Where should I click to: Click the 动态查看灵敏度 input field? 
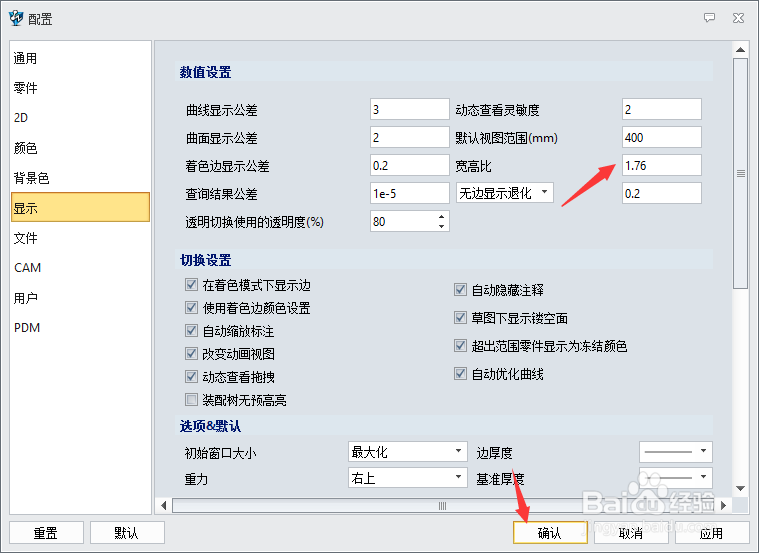tap(662, 109)
